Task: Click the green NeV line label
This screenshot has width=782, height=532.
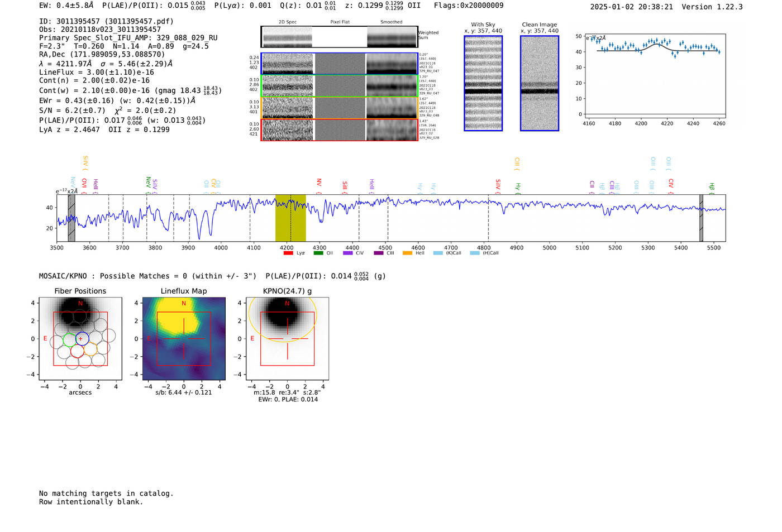Action: coord(149,185)
